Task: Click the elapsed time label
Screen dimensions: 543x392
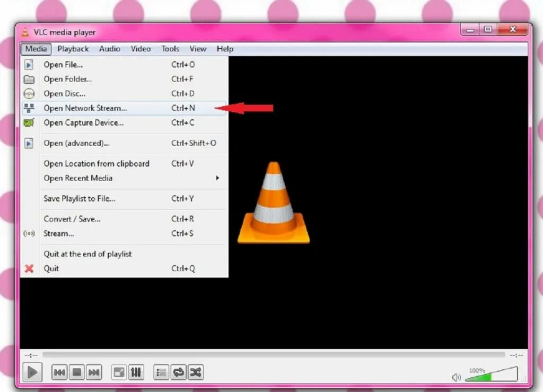Action: coord(31,355)
